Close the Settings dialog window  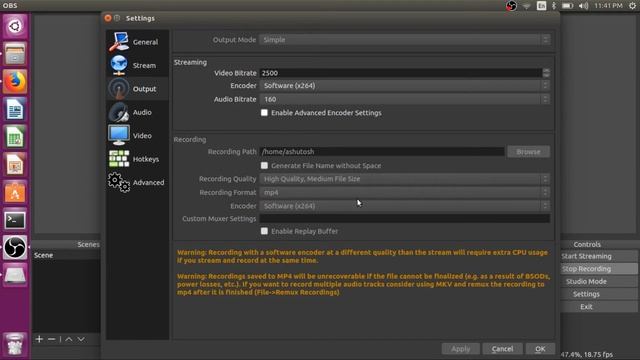pos(108,18)
